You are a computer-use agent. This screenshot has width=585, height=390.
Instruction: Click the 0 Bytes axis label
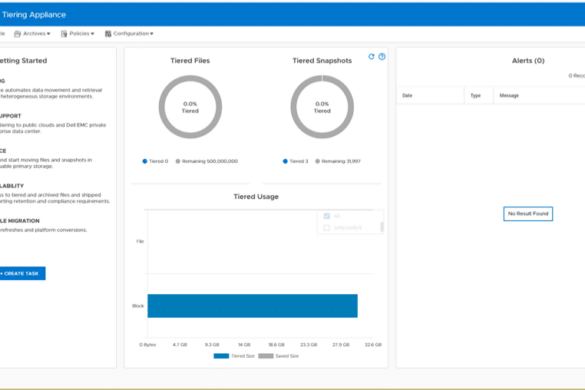point(148,345)
